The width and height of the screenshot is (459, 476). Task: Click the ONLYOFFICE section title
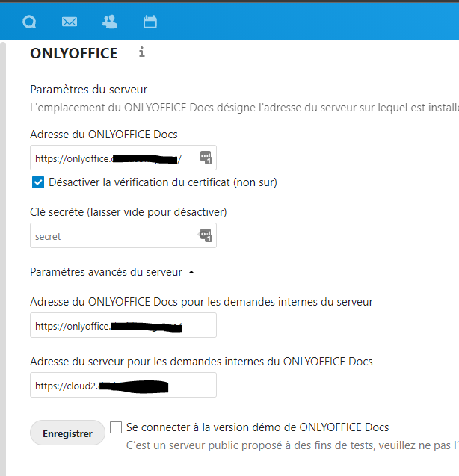click(x=73, y=54)
